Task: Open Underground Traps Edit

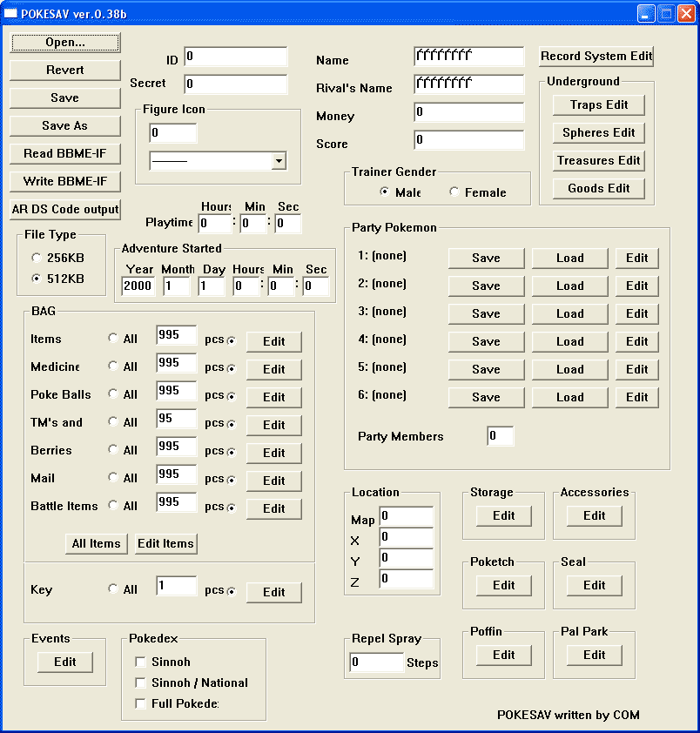Action: (598, 105)
